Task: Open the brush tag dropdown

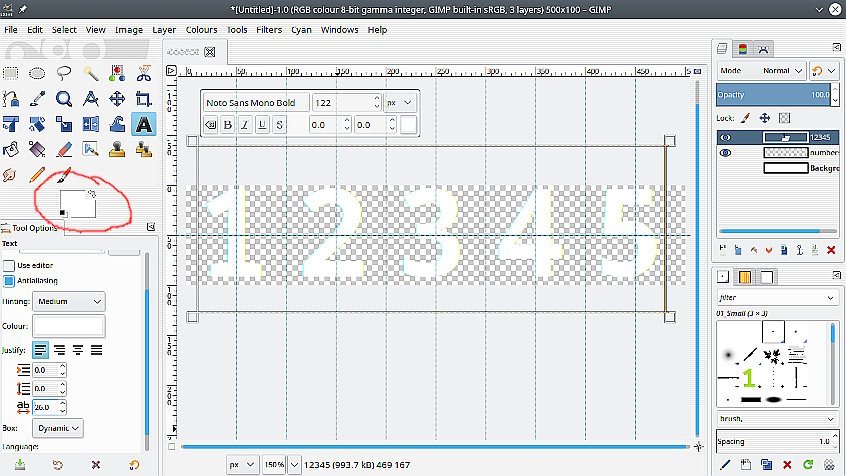Action: 777,419
